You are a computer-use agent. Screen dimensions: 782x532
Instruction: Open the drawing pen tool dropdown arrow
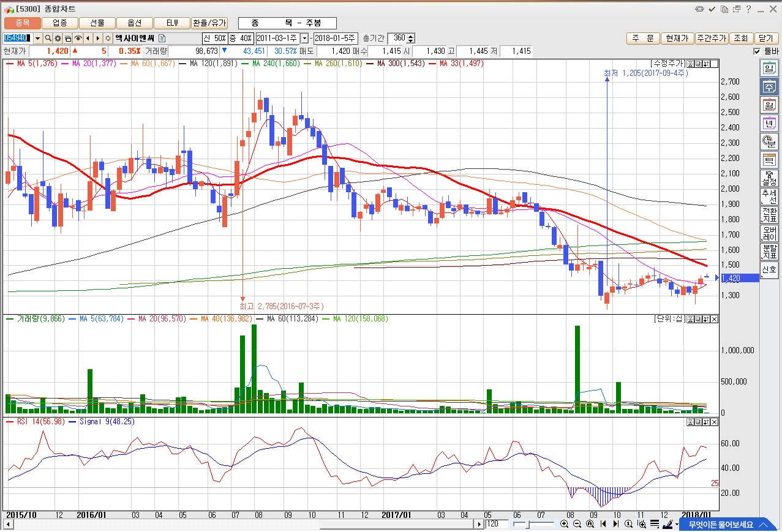point(677,525)
